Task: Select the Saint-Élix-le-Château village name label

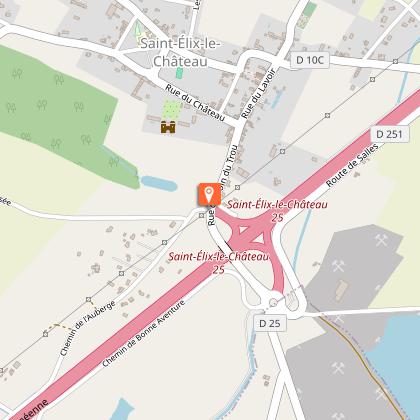Action: (180, 53)
